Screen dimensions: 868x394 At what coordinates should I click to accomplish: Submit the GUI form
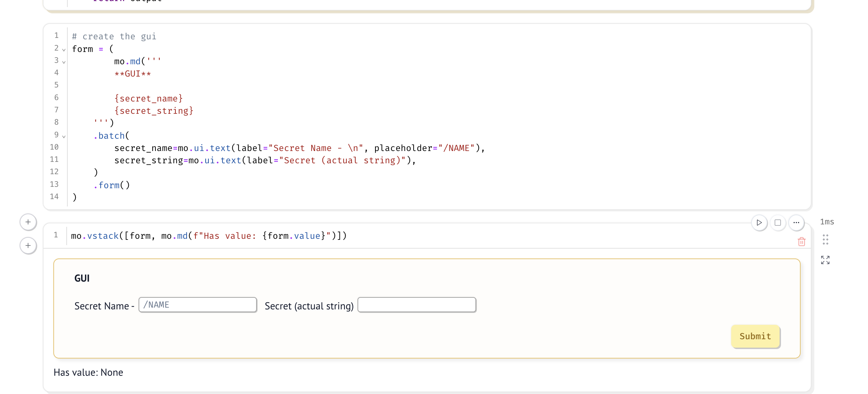tap(755, 336)
